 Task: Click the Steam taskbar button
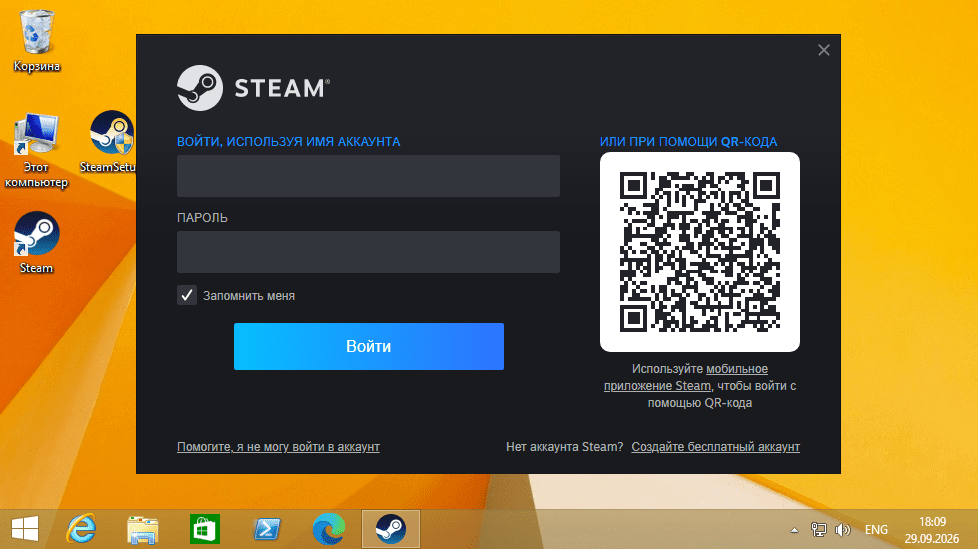click(391, 529)
